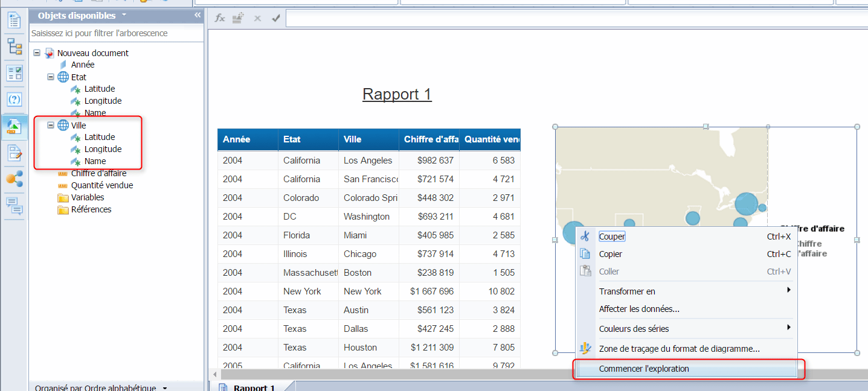Collapse the Nouveau document tree root
This screenshot has height=391, width=868.
coord(37,53)
